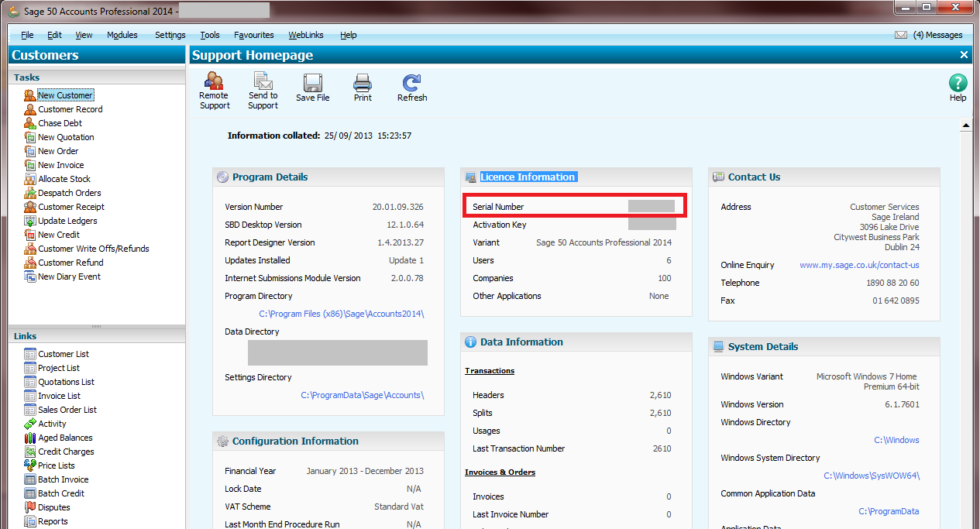Click the Messages envelope icon

(x=901, y=35)
